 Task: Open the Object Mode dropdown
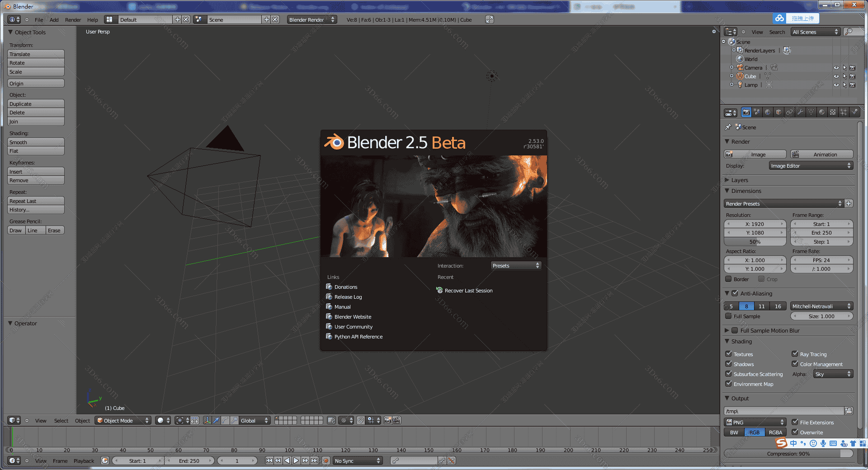click(123, 420)
